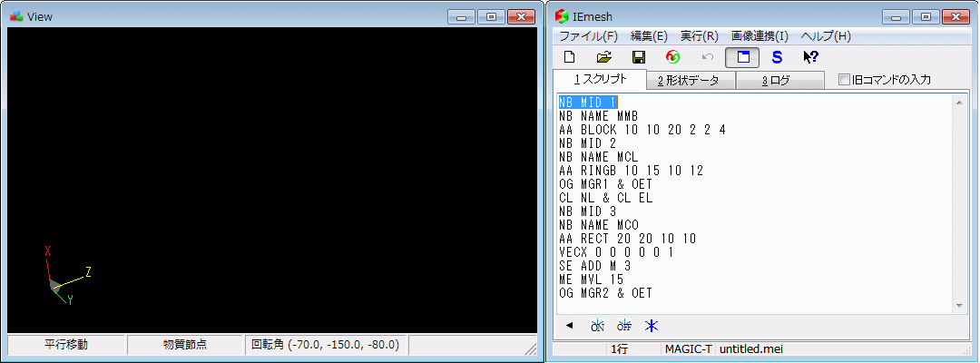Screen dimensions: 980x363
Task: Click the script scrollbar down arrow
Action: coord(959,306)
